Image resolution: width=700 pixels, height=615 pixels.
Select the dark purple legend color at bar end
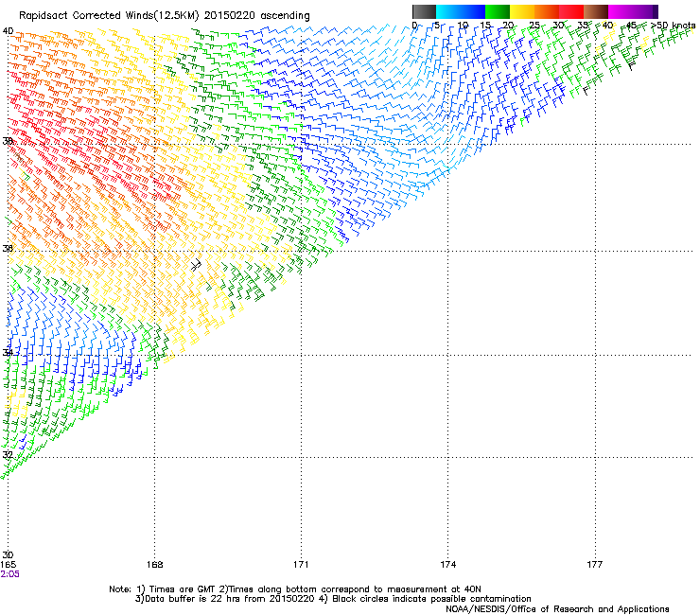point(655,11)
